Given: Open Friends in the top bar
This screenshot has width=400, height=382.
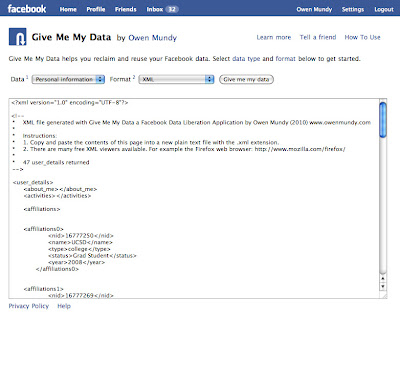Looking at the screenshot, I should coord(125,9).
